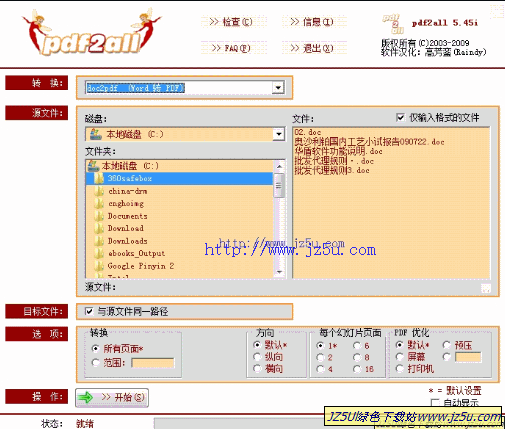Click the small pdf2all icon beside version
The image size is (505, 429).
[x=393, y=24]
